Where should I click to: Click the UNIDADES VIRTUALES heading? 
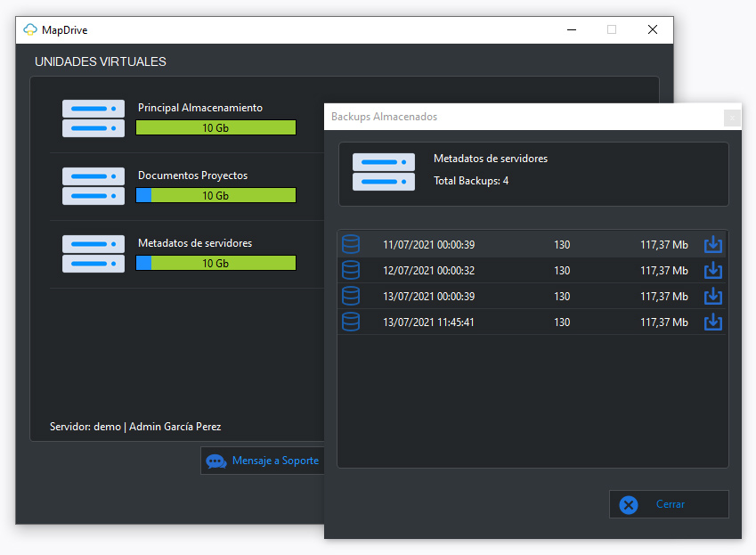coord(101,61)
